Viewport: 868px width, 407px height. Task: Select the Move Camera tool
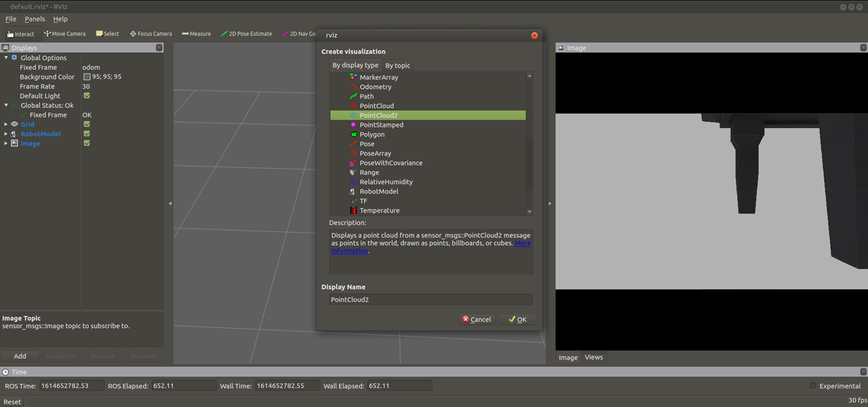65,34
